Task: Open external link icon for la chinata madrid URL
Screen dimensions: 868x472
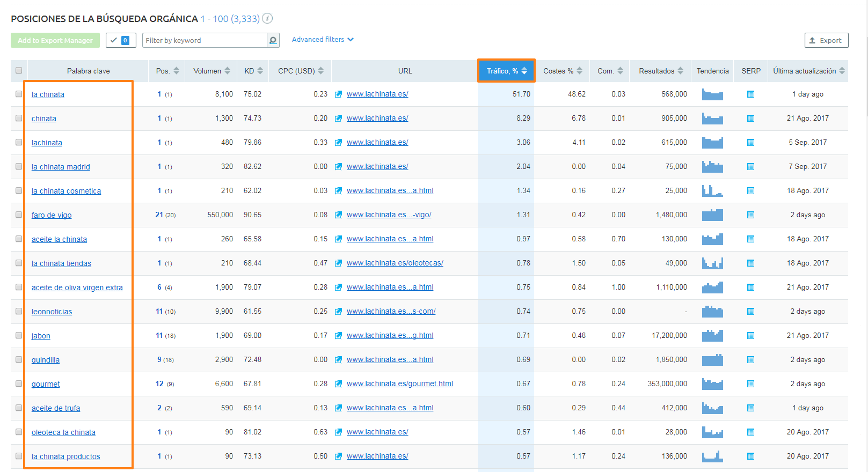Action: coord(339,167)
